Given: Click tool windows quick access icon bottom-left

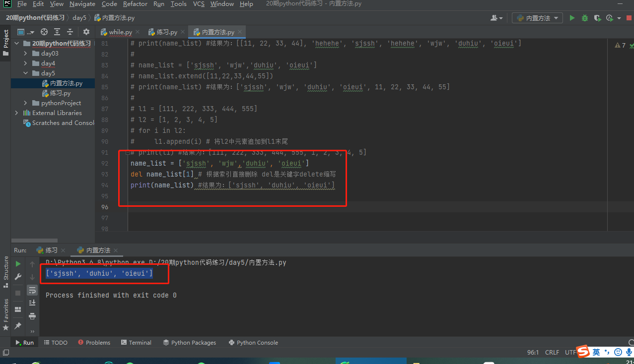Looking at the screenshot, I should 5,353.
